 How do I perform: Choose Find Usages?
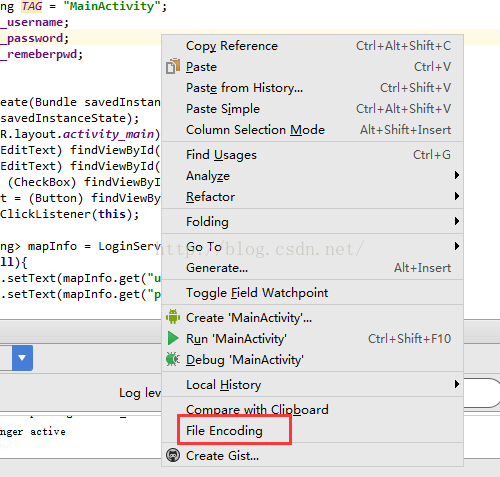coord(313,155)
